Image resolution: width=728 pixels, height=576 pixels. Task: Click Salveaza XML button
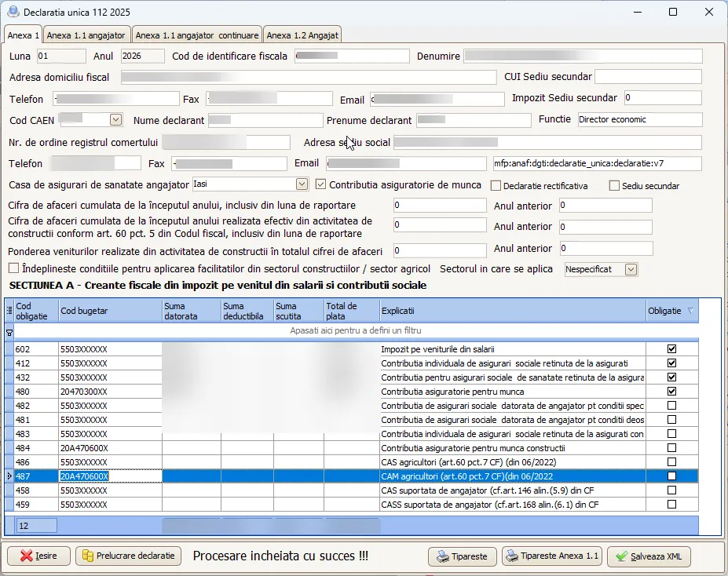tap(649, 556)
